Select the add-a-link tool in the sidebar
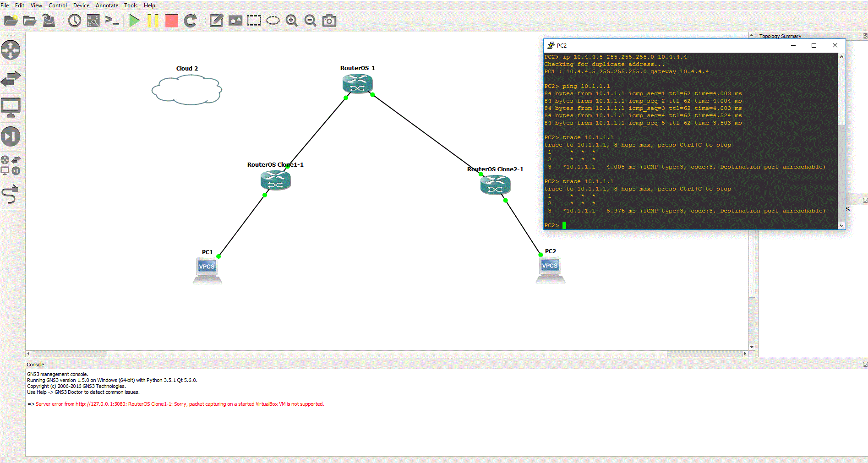The image size is (868, 463). tap(11, 195)
